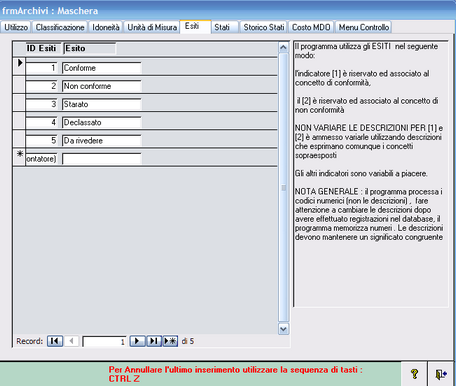Screen dimensions: 456x386
Task: Go to next record arrow
Action: point(137,341)
